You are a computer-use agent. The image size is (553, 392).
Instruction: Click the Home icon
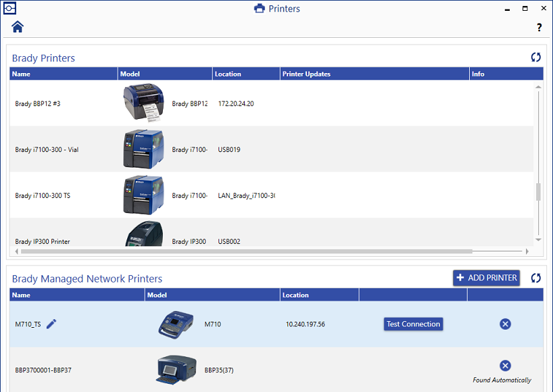click(x=17, y=26)
